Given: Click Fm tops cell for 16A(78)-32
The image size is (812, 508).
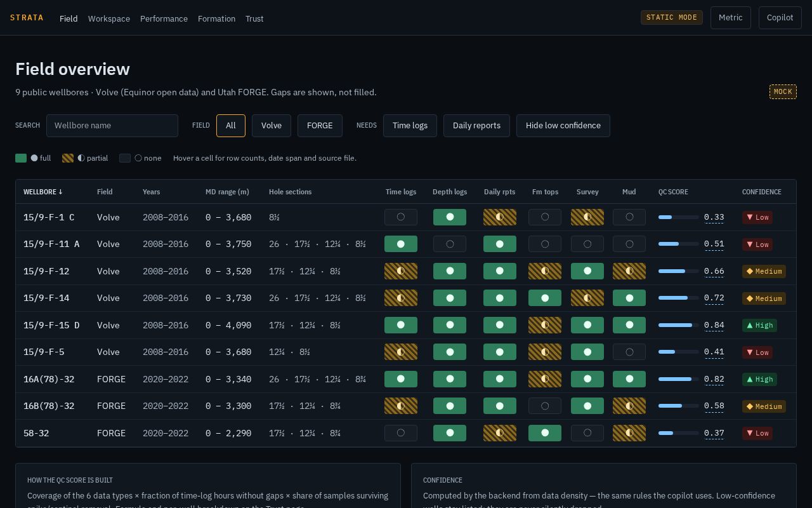Looking at the screenshot, I should [545, 379].
